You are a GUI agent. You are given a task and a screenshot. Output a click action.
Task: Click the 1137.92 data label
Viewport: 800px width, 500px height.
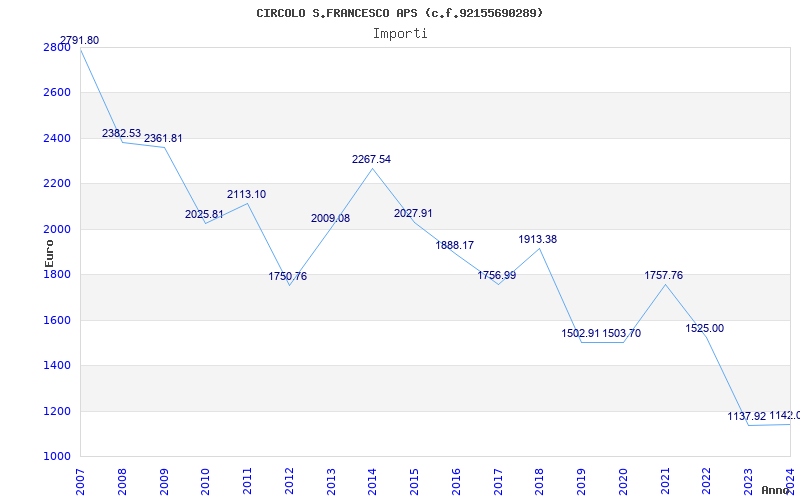coord(747,416)
